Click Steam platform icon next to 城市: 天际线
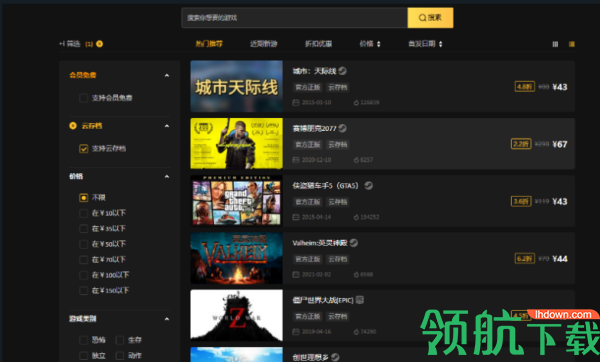The height and width of the screenshot is (362, 600). click(342, 71)
